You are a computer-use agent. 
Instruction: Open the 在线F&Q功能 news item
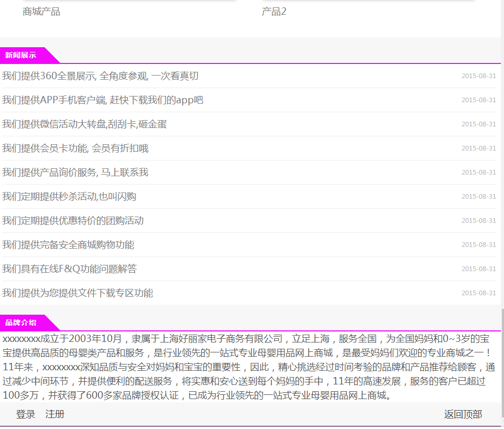tap(69, 269)
